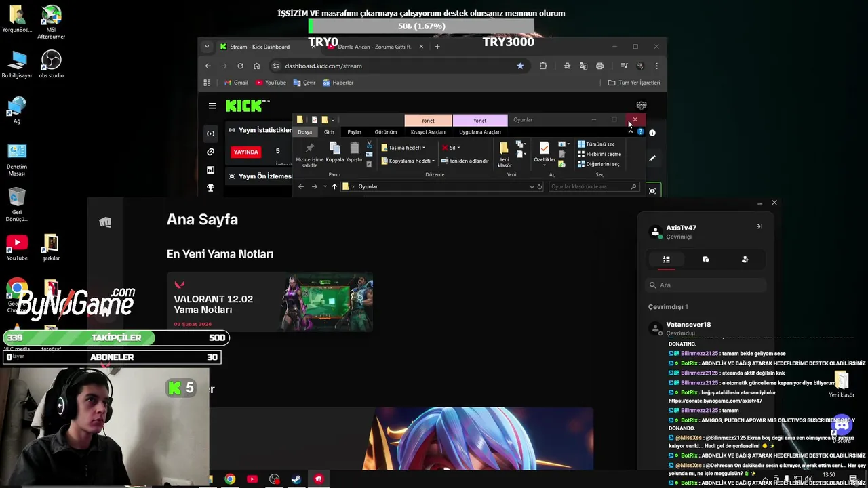The image size is (868, 488).
Task: Expand the Özellikler dropdown in ribbon
Action: (x=544, y=164)
